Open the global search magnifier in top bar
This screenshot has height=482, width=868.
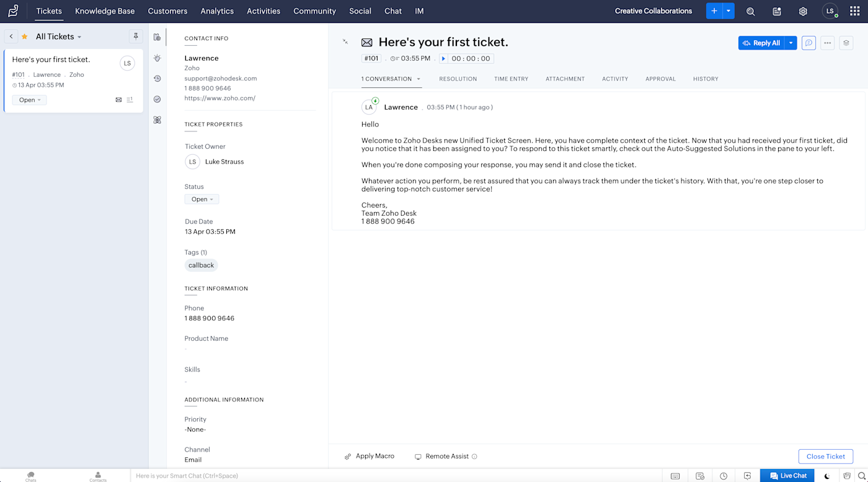[x=750, y=11]
